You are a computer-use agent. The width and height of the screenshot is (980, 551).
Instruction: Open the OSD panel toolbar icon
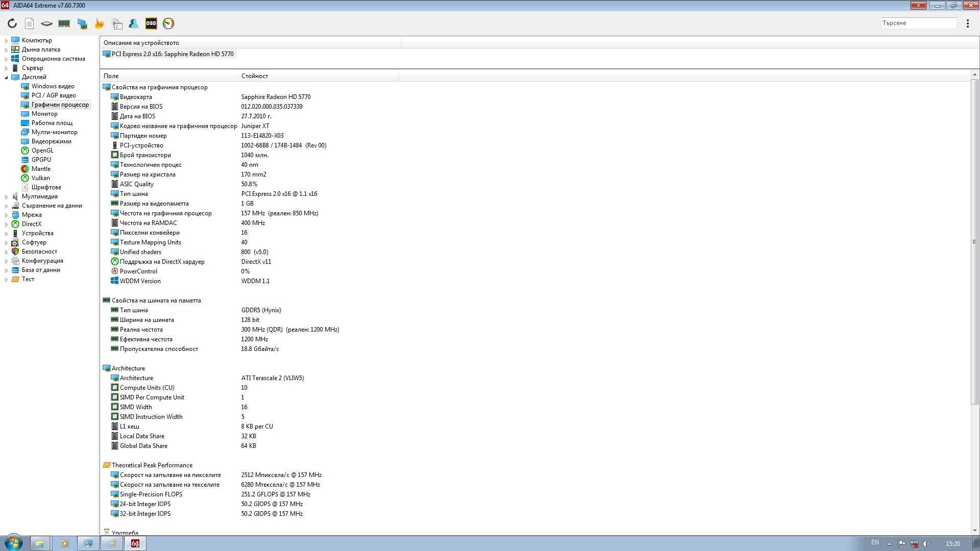[x=151, y=23]
